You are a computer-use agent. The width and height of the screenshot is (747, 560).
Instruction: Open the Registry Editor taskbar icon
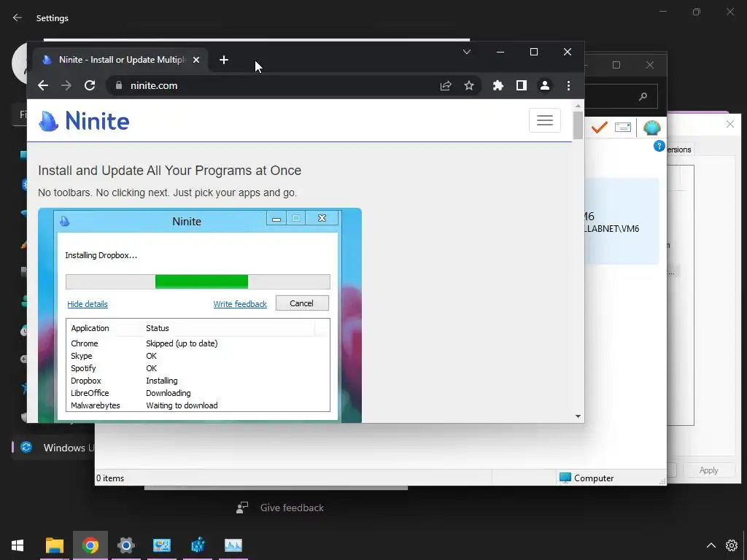click(198, 545)
